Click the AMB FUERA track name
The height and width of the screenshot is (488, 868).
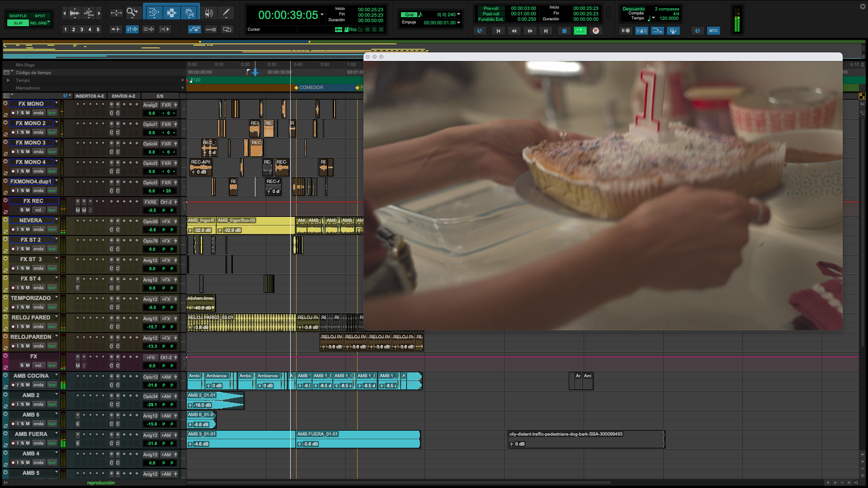point(31,434)
